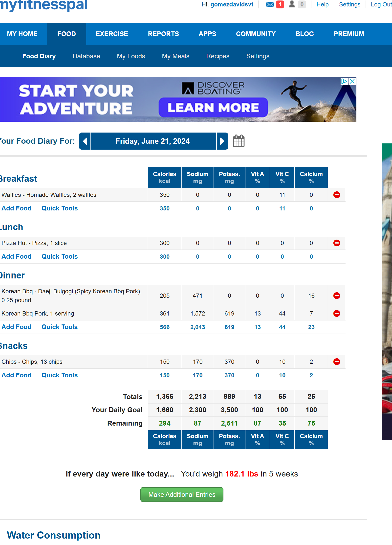The height and width of the screenshot is (545, 392).
Task: Click the Water Consumption heading
Action: click(54, 535)
